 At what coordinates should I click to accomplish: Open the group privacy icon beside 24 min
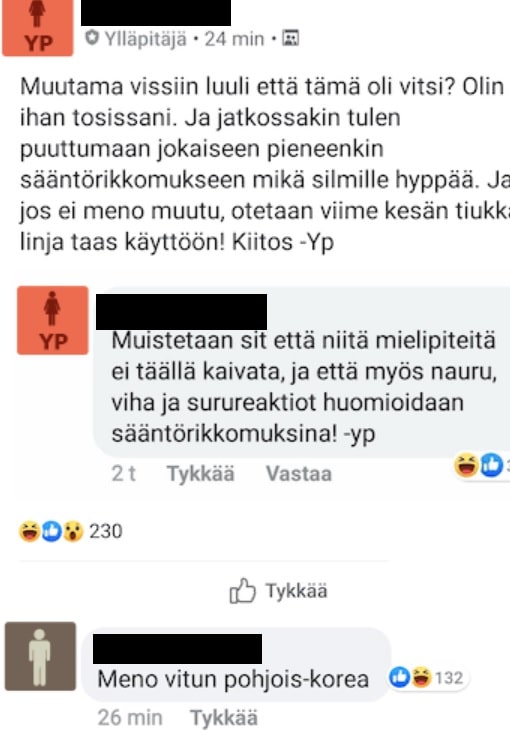(291, 38)
